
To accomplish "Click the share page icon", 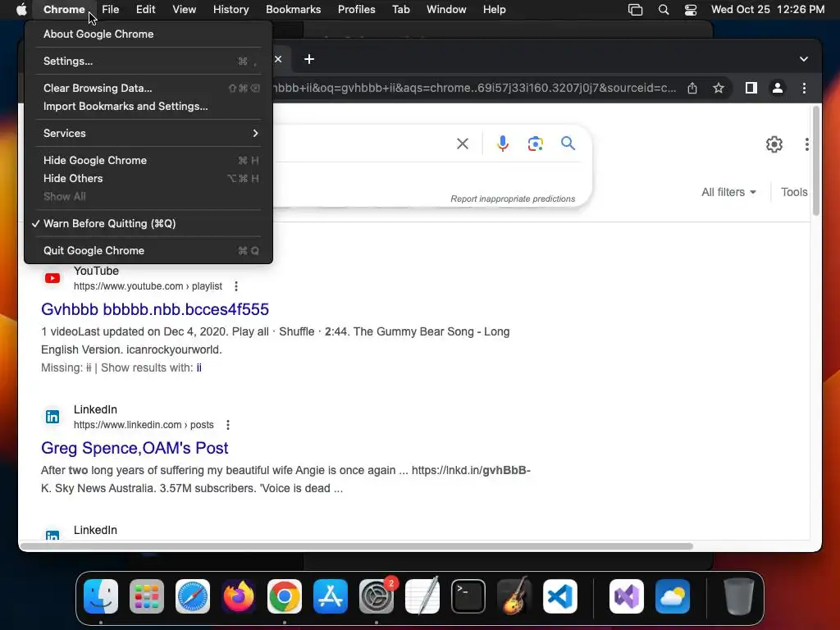I will (x=692, y=88).
